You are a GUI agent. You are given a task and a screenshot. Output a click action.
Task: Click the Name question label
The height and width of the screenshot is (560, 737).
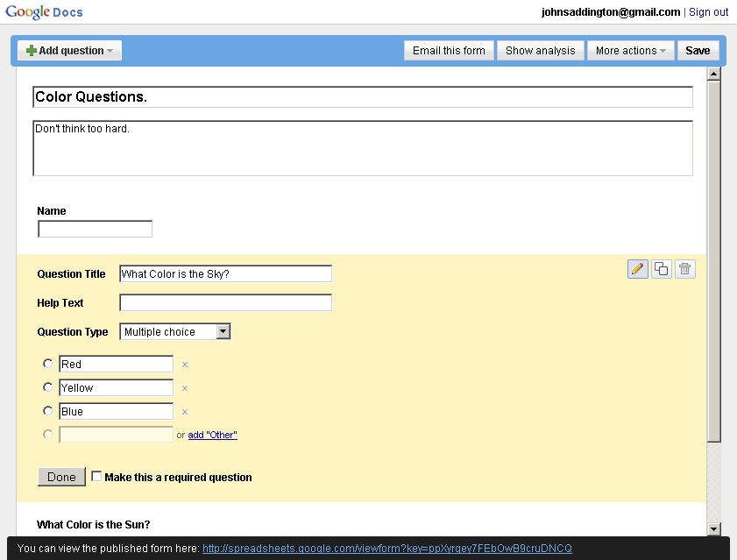point(52,210)
